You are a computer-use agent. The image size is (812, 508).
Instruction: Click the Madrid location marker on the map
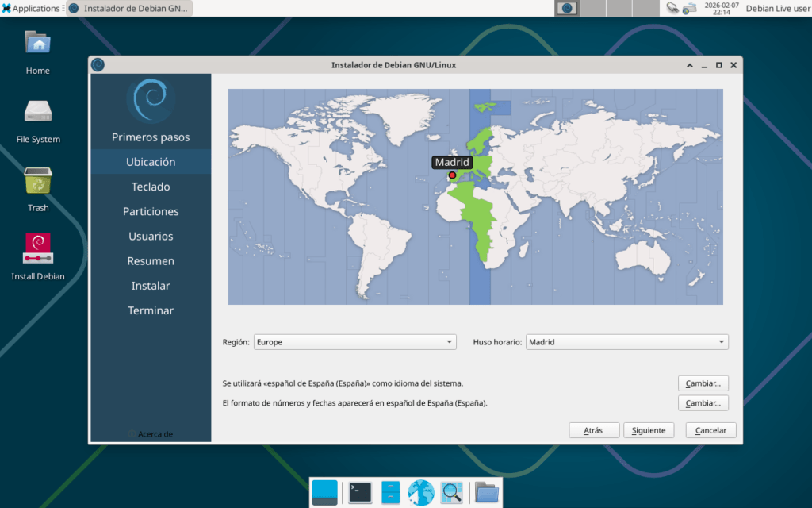pyautogui.click(x=452, y=175)
